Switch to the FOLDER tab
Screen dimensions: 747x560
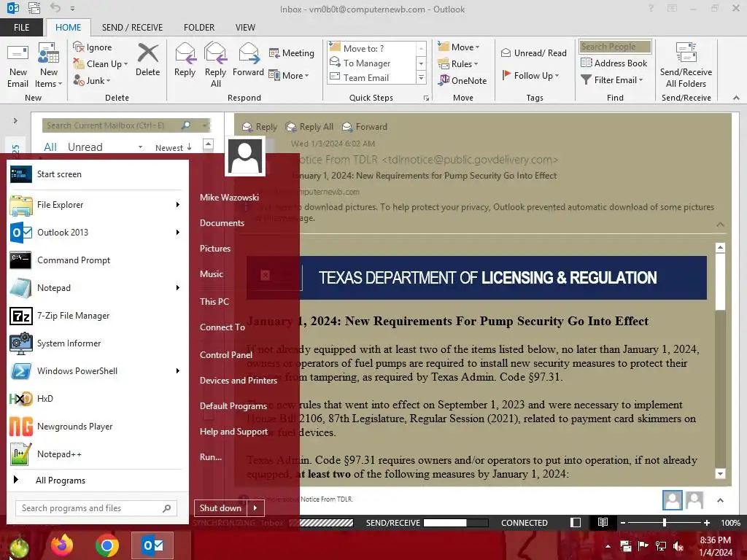pos(199,27)
